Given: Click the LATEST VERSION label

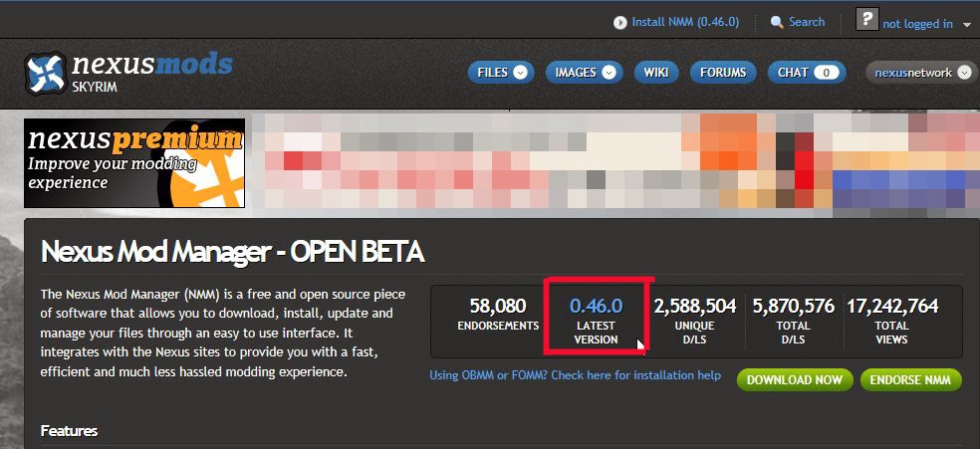Looking at the screenshot, I should click(597, 333).
